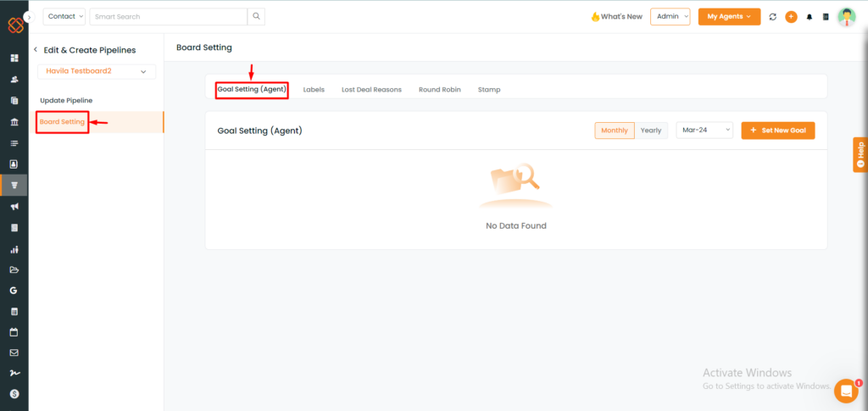868x411 pixels.
Task: Open the contact card icon in sidebar
Action: [x=14, y=164]
